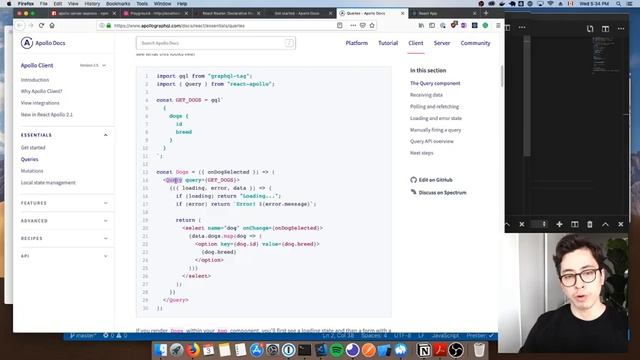Screen dimensions: 640x360
Task: Open a new Firefox tab with plus
Action: [486, 13]
